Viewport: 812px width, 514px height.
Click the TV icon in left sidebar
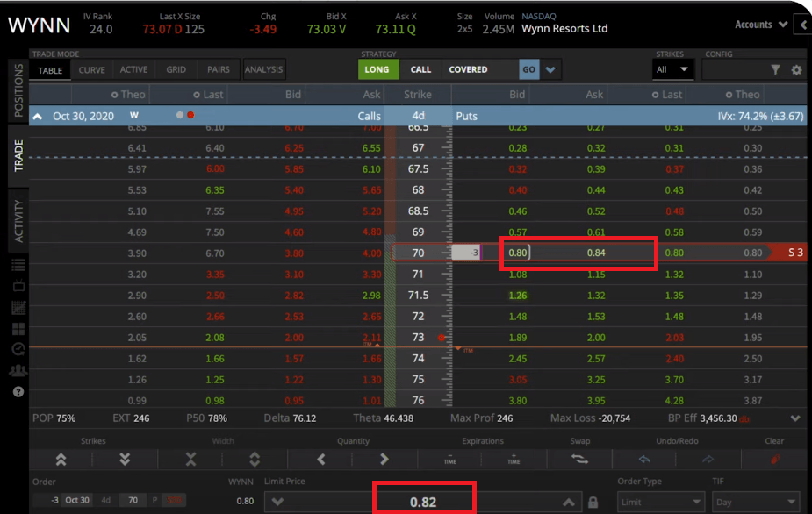point(18,286)
